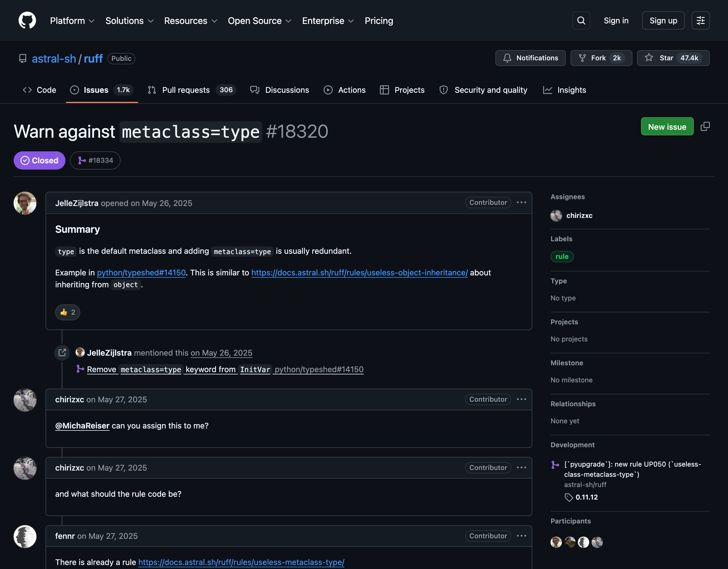Click Sign in
The height and width of the screenshot is (569, 728).
tap(616, 21)
